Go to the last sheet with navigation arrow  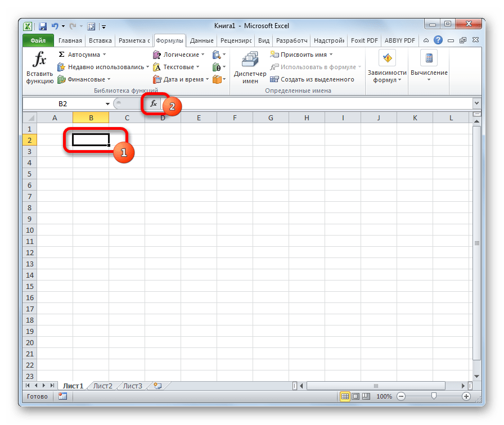52,386
